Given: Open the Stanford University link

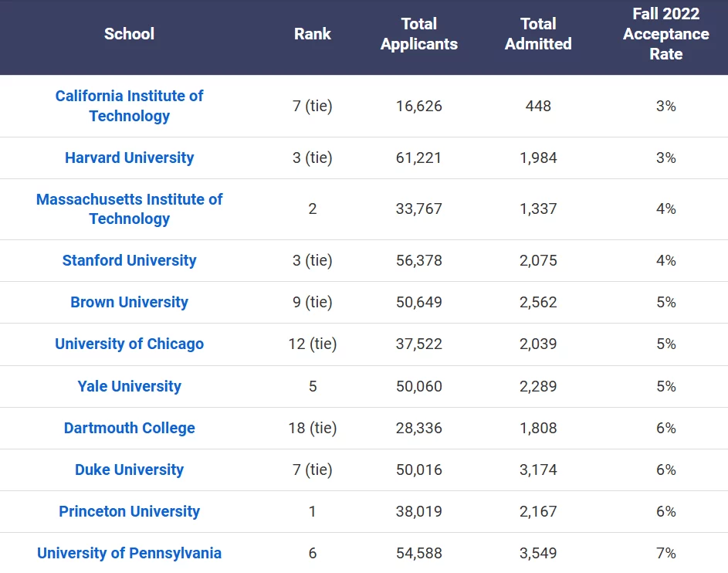Looking at the screenshot, I should (x=129, y=260).
